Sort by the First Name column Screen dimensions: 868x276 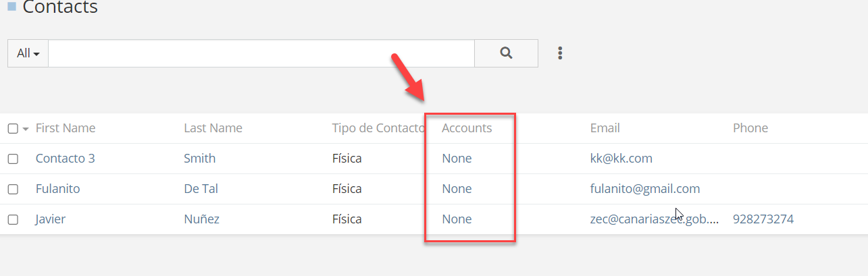point(66,128)
